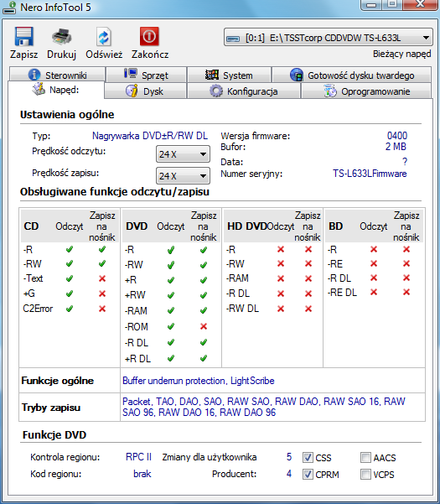Click the Bieżący napęd label

[401, 54]
